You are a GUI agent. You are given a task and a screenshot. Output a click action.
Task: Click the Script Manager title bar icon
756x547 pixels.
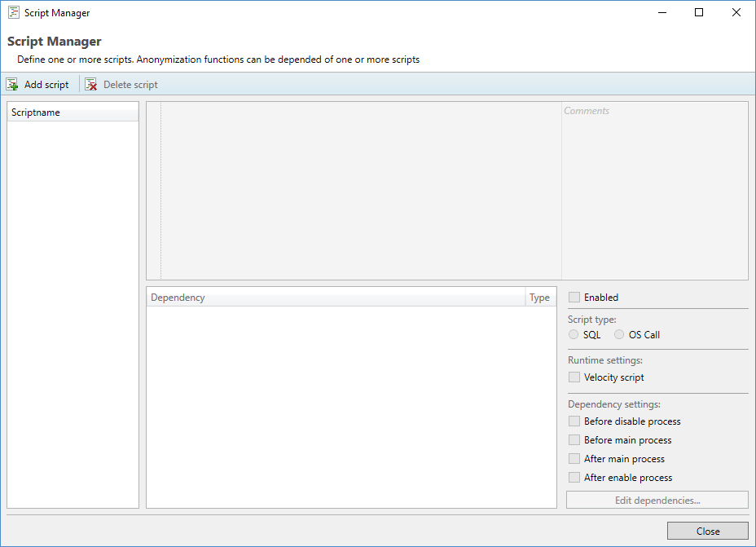(x=14, y=13)
